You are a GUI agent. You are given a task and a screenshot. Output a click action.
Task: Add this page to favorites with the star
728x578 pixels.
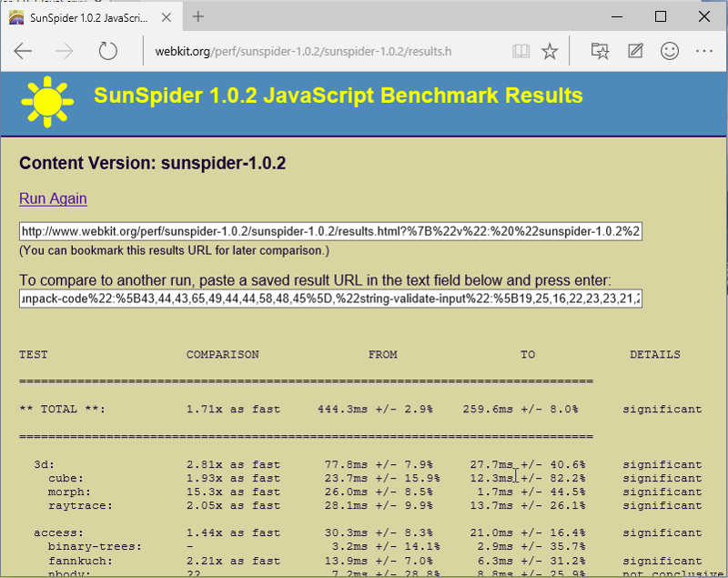pos(550,51)
